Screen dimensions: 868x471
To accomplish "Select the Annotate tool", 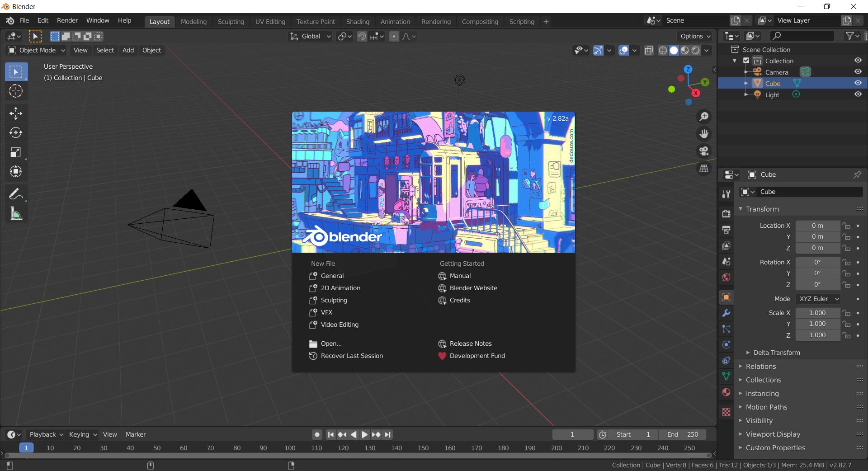I will pos(16,194).
